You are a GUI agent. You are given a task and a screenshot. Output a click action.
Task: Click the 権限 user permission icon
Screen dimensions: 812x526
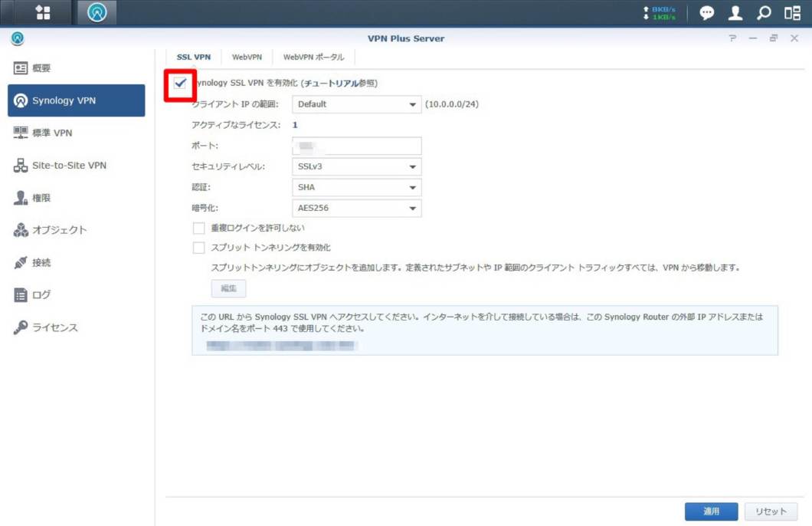[20, 198]
